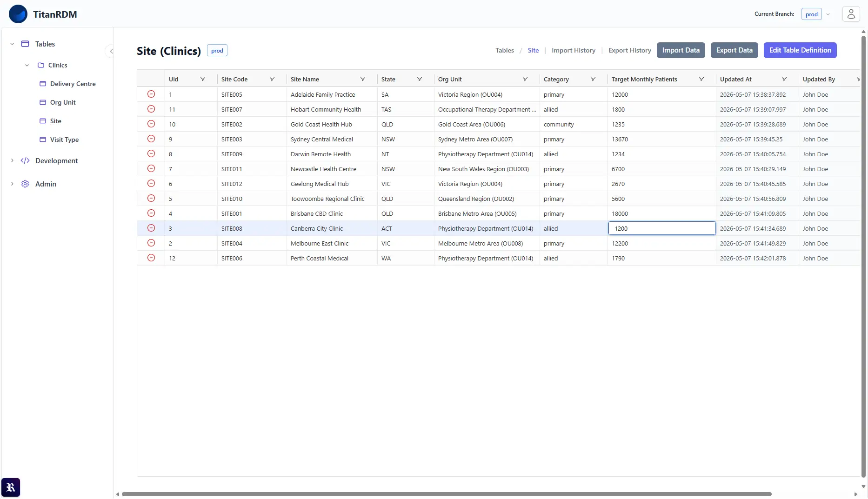Click the scroll right arrow
Image resolution: width=868 pixels, height=499 pixels.
[855, 494]
